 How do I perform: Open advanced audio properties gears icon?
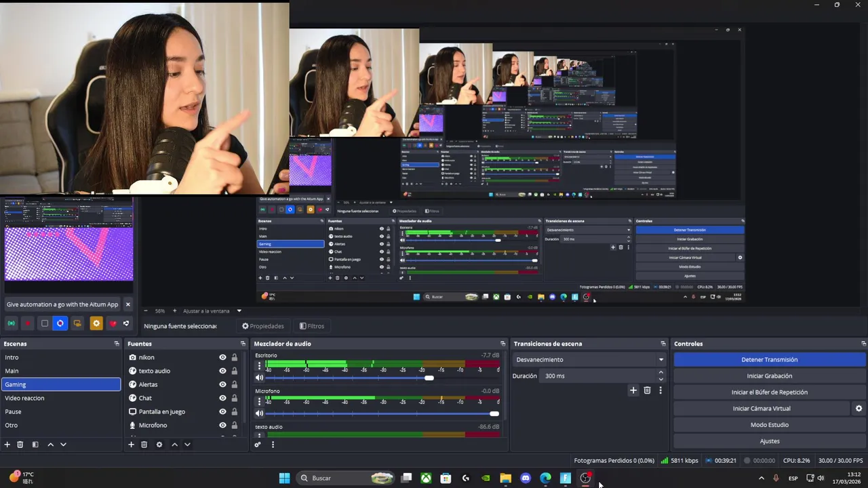click(258, 445)
